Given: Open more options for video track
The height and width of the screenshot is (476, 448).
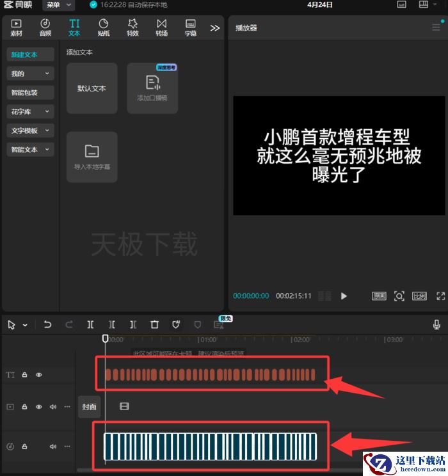Looking at the screenshot, I should coord(67,406).
